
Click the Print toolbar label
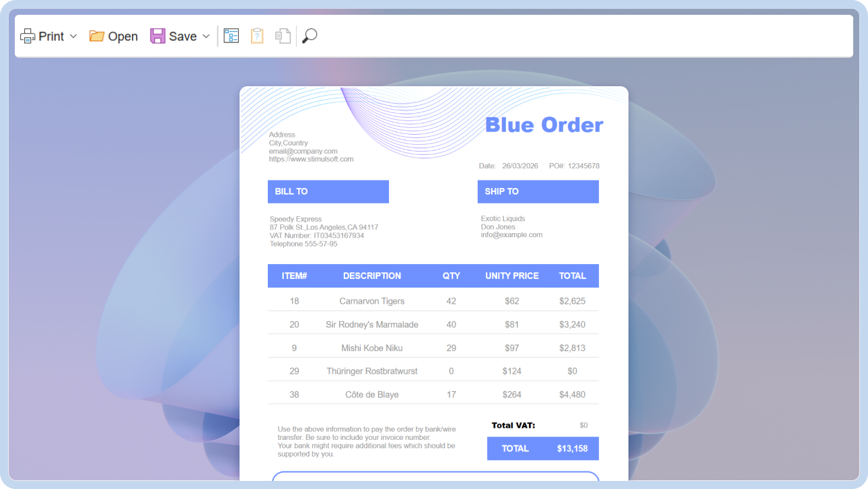click(52, 36)
